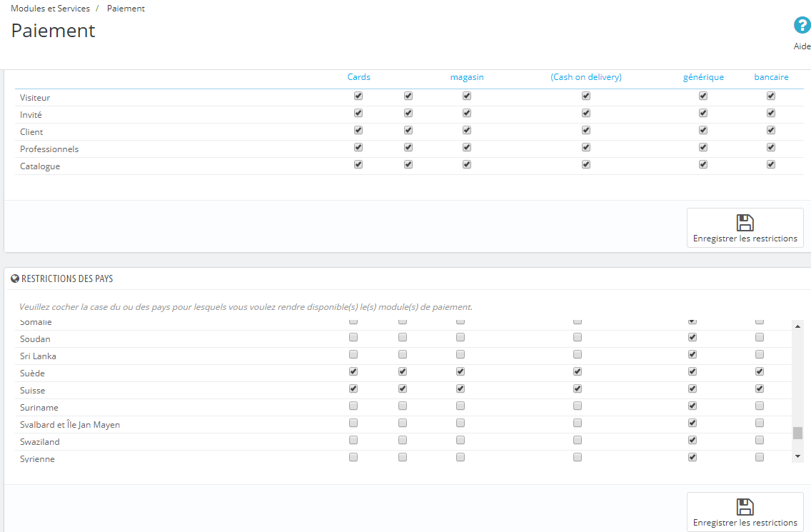Click the Suriname country label
The height and width of the screenshot is (532, 811).
[x=39, y=407]
